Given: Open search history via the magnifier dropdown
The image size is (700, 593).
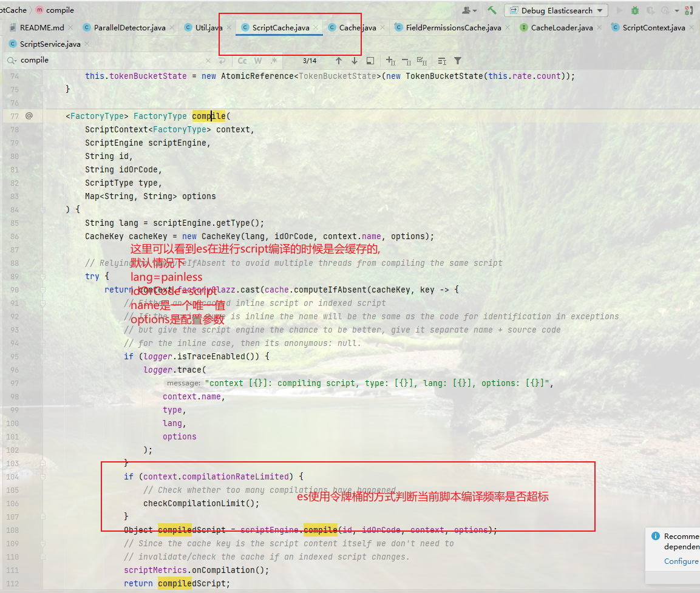Looking at the screenshot, I should pyautogui.click(x=10, y=61).
